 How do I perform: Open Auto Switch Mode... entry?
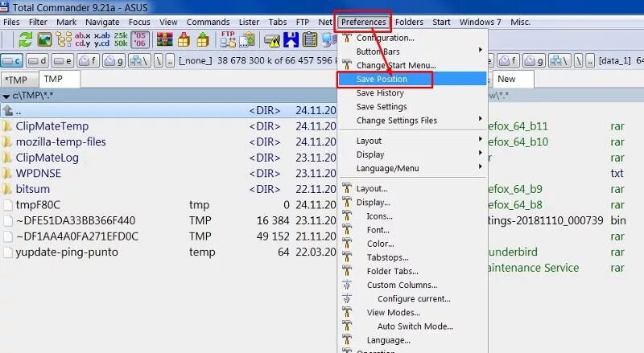point(412,326)
